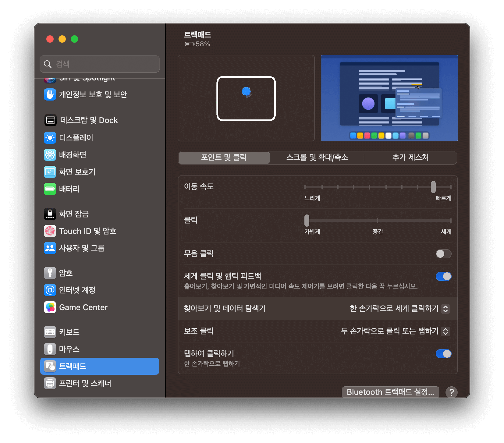Image resolution: width=504 pixels, height=443 pixels.
Task: Set 클릭 slider to 세게
Action: click(450, 220)
